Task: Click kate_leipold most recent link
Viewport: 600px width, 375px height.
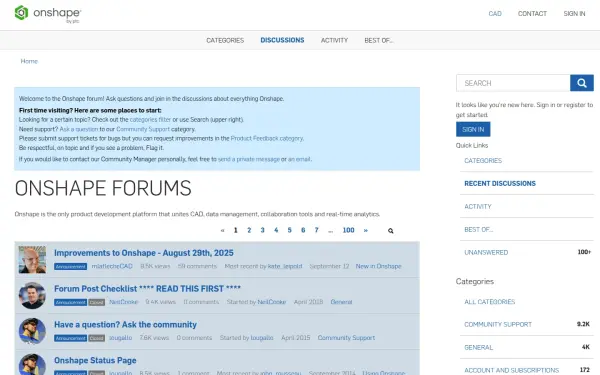Action: (285, 266)
